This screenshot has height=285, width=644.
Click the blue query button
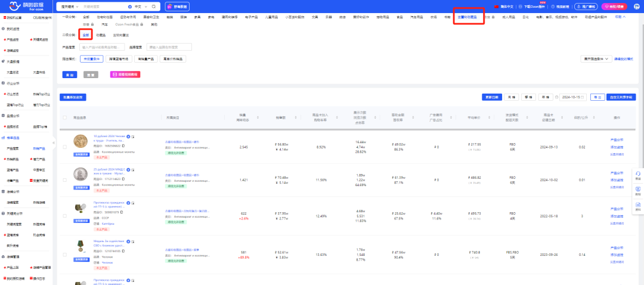70,75
